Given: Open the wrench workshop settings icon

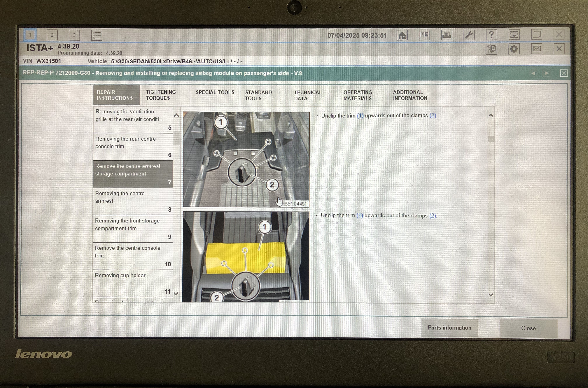Looking at the screenshot, I should point(469,35).
